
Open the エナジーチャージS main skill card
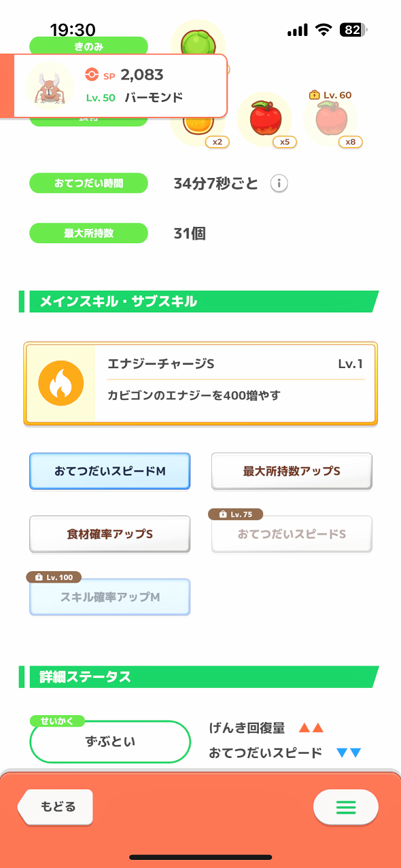point(201,384)
